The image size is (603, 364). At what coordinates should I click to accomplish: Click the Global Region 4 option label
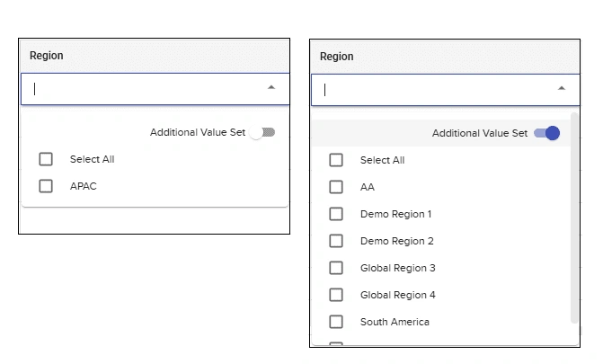click(x=397, y=295)
